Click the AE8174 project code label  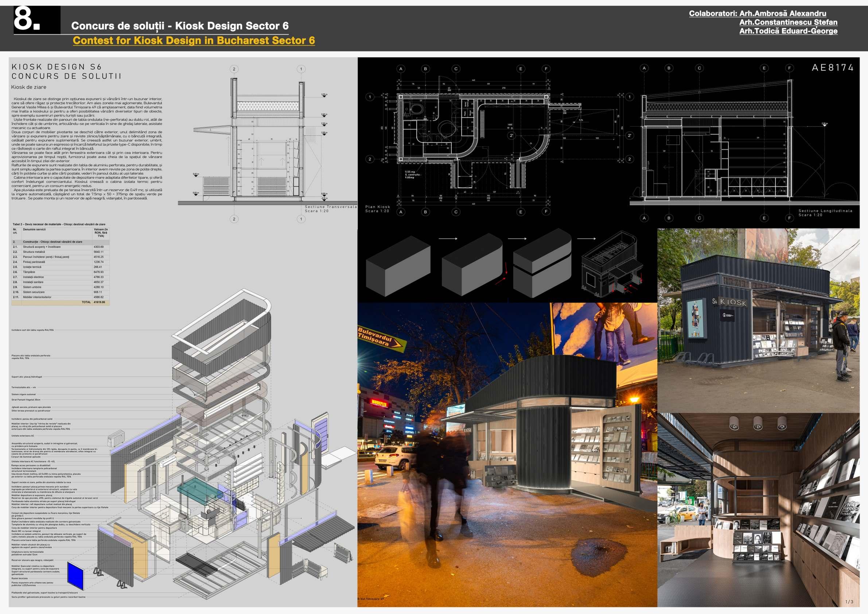pyautogui.click(x=833, y=68)
